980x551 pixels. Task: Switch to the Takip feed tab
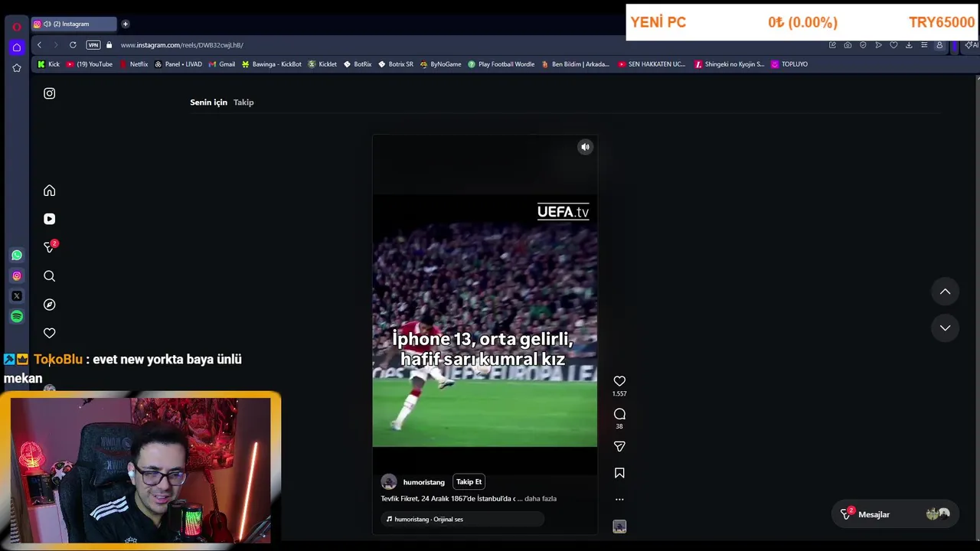[x=243, y=102]
